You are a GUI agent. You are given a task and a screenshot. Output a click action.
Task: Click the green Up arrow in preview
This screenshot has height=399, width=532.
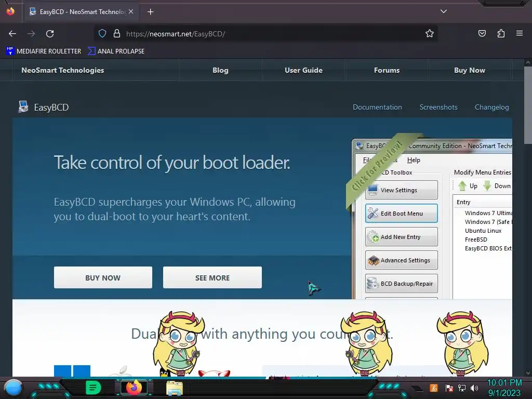click(x=462, y=186)
